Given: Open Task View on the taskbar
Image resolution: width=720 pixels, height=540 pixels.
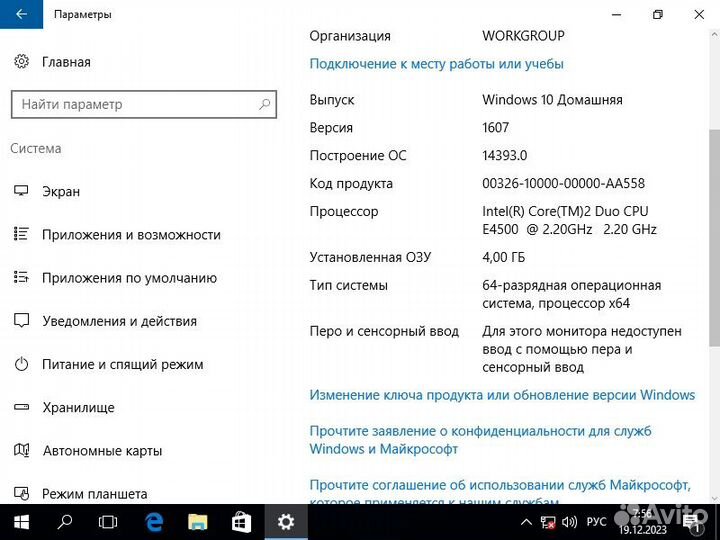Looking at the screenshot, I should click(x=107, y=522).
